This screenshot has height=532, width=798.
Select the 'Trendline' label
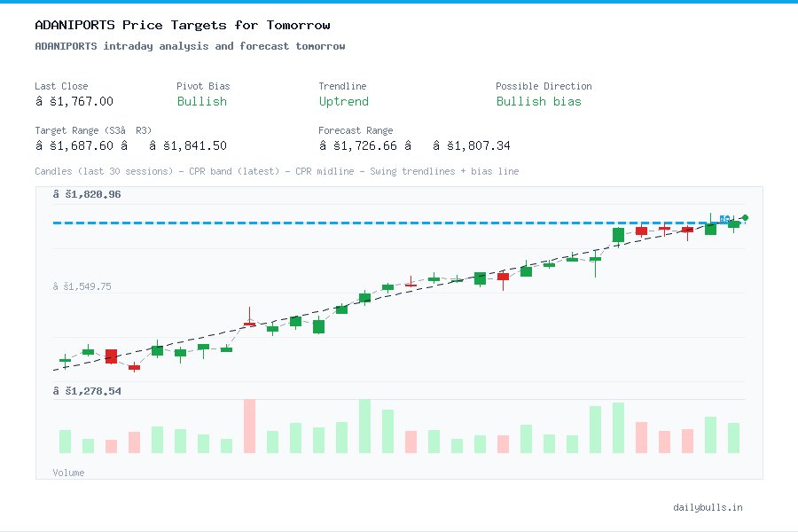point(342,86)
